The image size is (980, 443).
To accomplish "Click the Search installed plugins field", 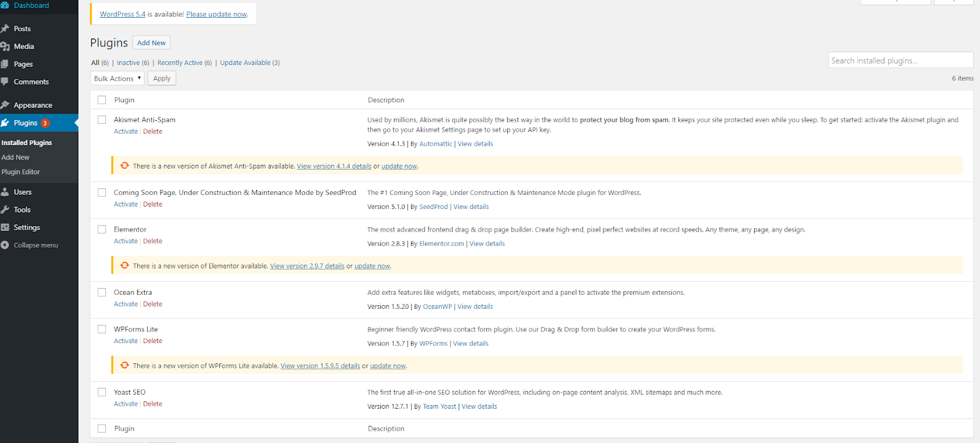I will click(900, 60).
